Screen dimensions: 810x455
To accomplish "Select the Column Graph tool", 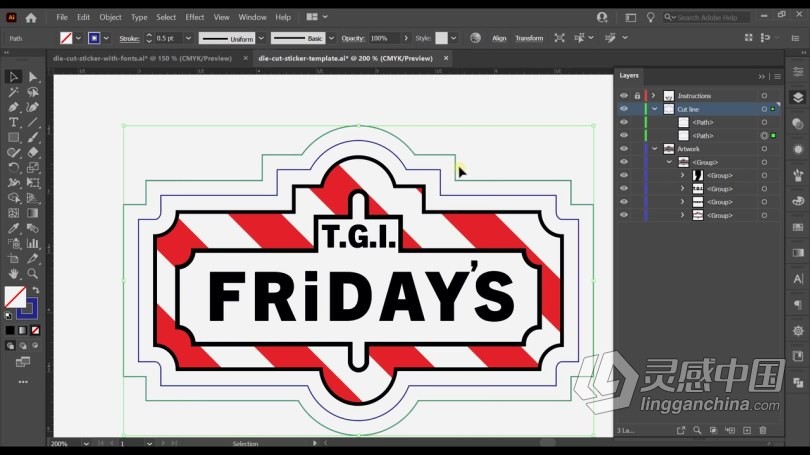I will [33, 243].
